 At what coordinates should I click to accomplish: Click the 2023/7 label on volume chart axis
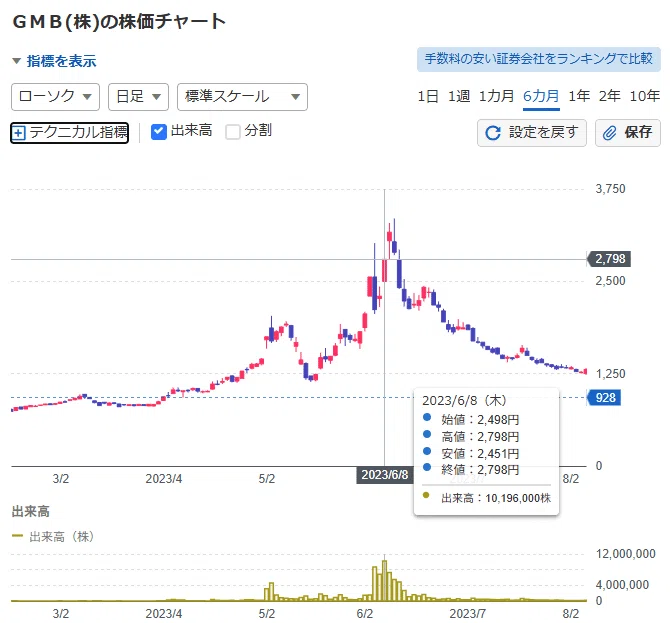tap(467, 614)
